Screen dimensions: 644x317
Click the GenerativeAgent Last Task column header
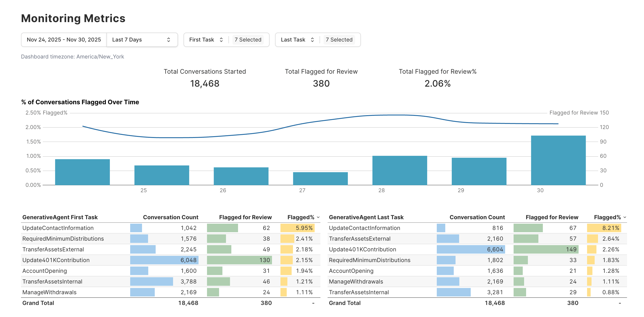pyautogui.click(x=366, y=217)
